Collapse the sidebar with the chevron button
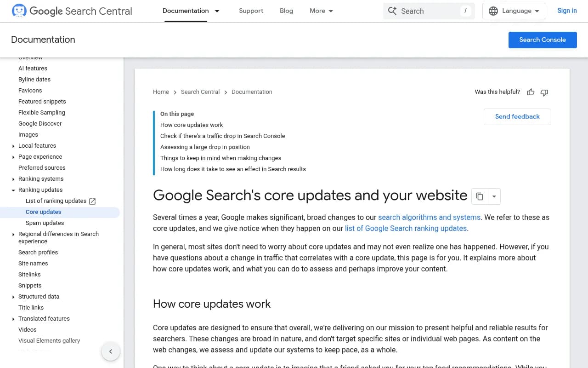Screen dimensions: 588x368 click(x=111, y=352)
